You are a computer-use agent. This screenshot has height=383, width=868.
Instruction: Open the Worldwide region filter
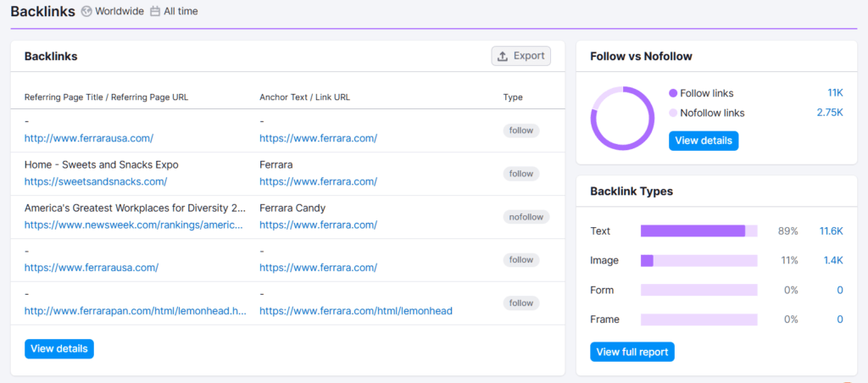(113, 11)
